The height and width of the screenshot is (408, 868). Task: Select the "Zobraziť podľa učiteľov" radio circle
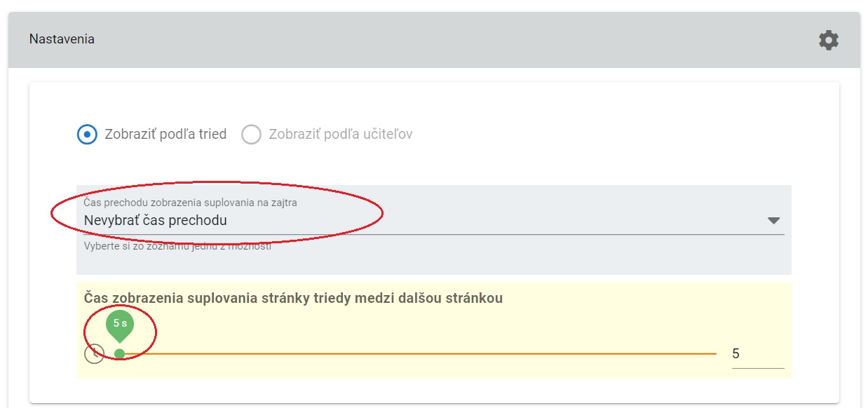[x=251, y=134]
